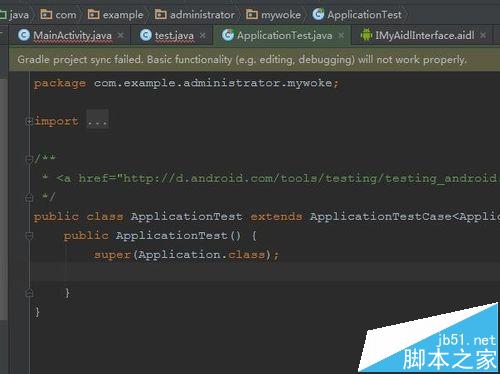Click the Android icon on the aidl tab
The image size is (500, 374).
(x=366, y=35)
